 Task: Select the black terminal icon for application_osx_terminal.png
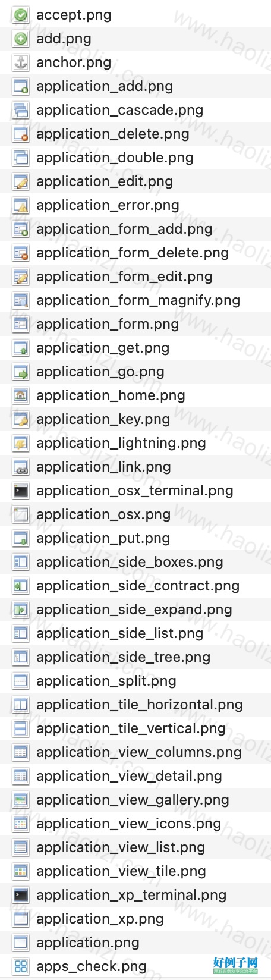tap(21, 491)
